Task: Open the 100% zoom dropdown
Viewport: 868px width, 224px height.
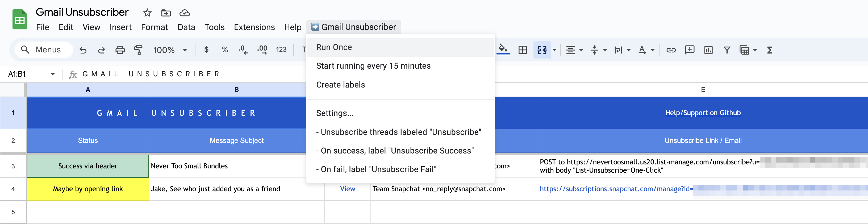Action: (x=170, y=50)
